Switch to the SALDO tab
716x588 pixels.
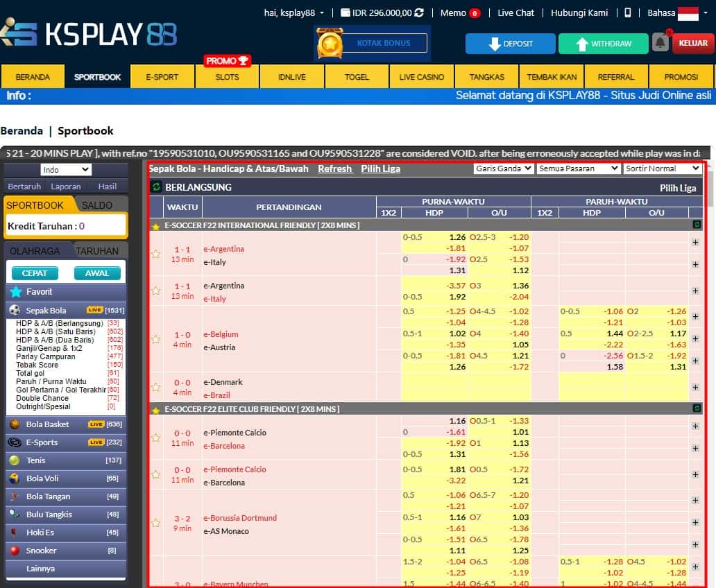pyautogui.click(x=97, y=205)
